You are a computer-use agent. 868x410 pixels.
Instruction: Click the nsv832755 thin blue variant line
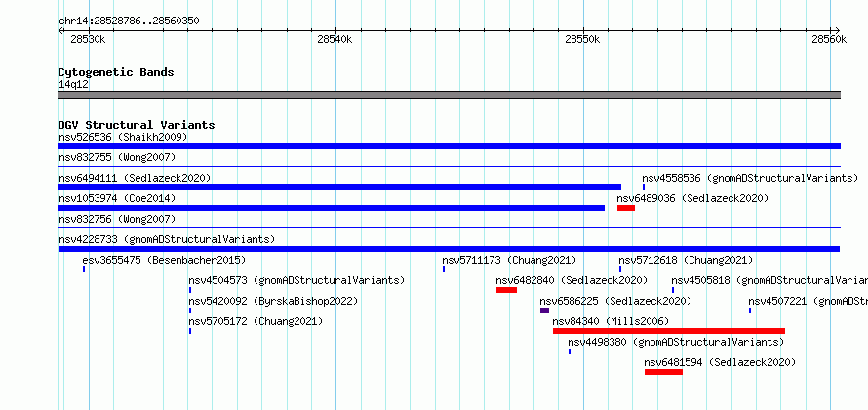point(449,166)
